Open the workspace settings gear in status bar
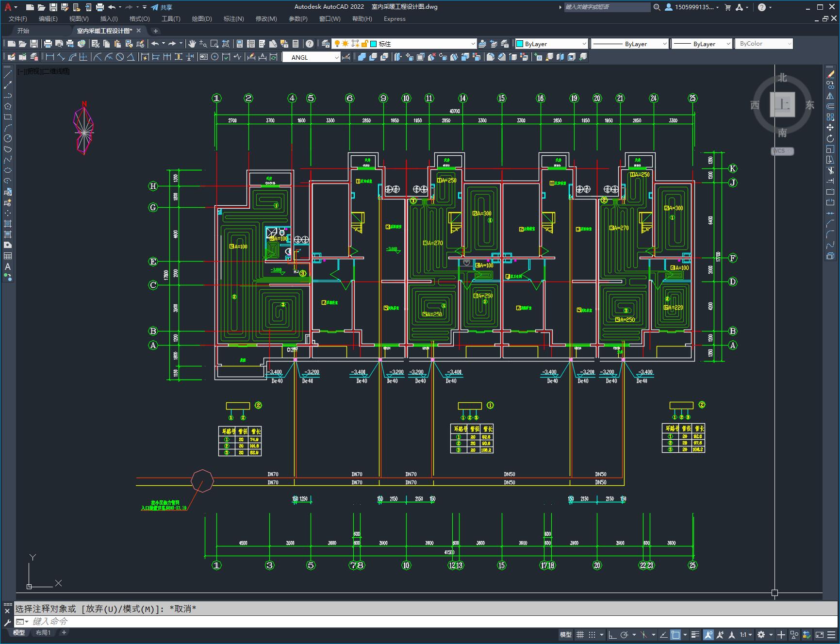Image resolution: width=840 pixels, height=644 pixels. coord(761,634)
